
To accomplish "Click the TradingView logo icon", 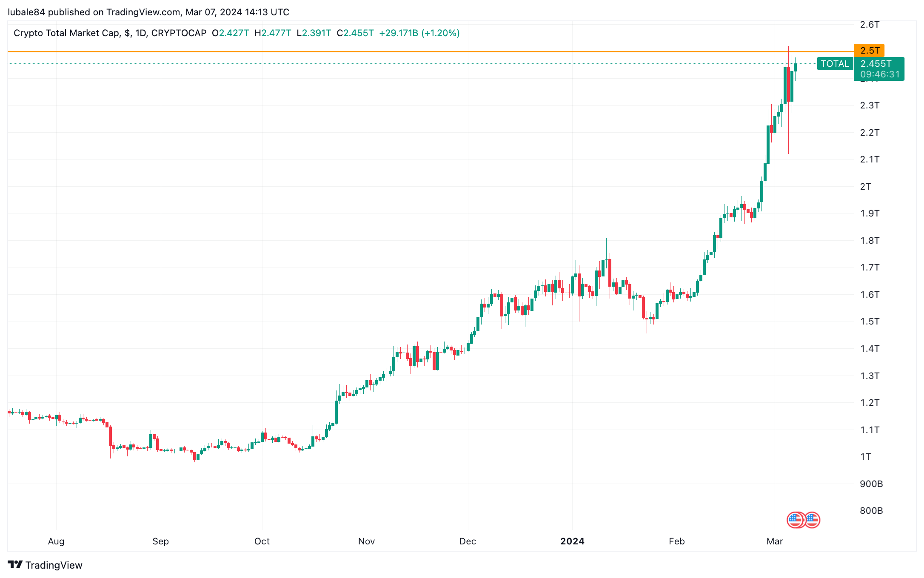I will click(15, 564).
